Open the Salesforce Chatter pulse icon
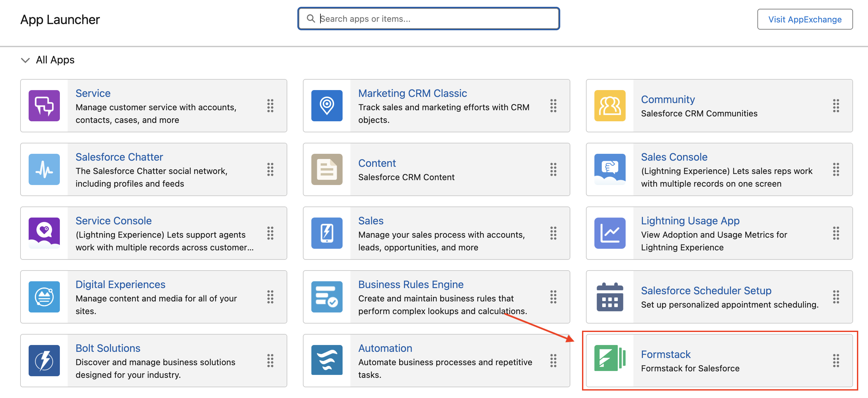 (x=44, y=169)
